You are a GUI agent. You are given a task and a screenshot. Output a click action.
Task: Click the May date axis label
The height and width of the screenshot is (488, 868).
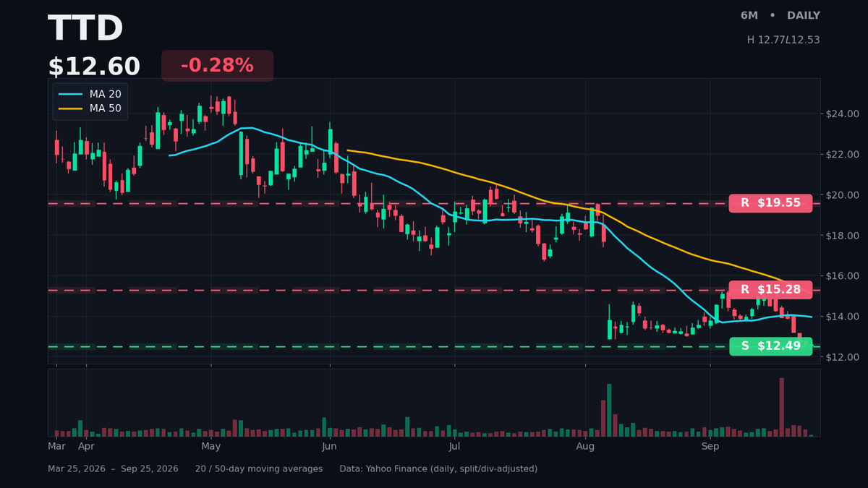(x=211, y=447)
